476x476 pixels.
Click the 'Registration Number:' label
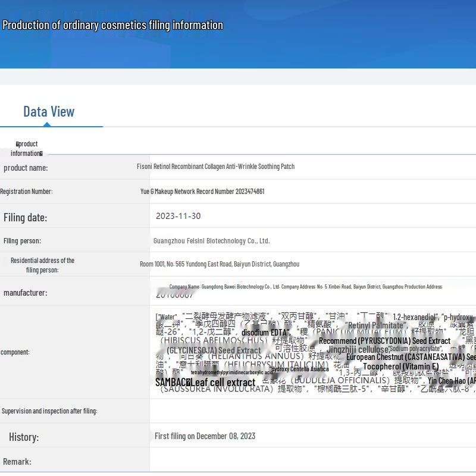point(26,192)
